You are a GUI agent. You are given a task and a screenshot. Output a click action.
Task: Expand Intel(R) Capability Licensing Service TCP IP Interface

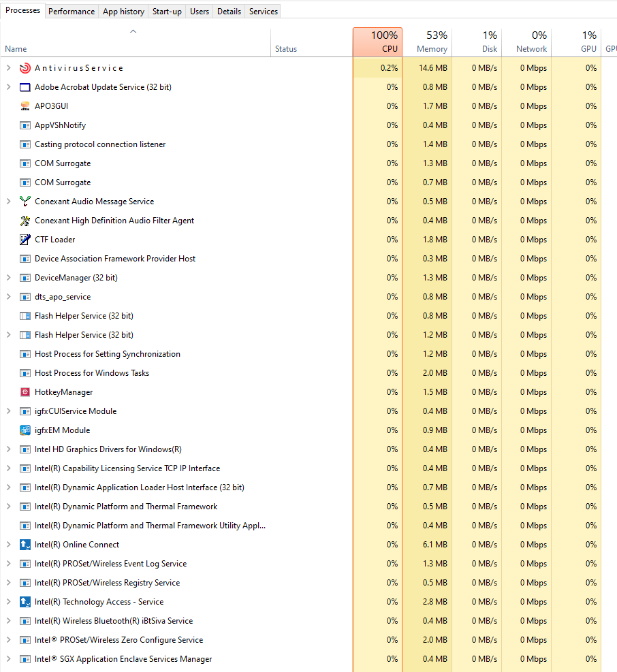(9, 468)
